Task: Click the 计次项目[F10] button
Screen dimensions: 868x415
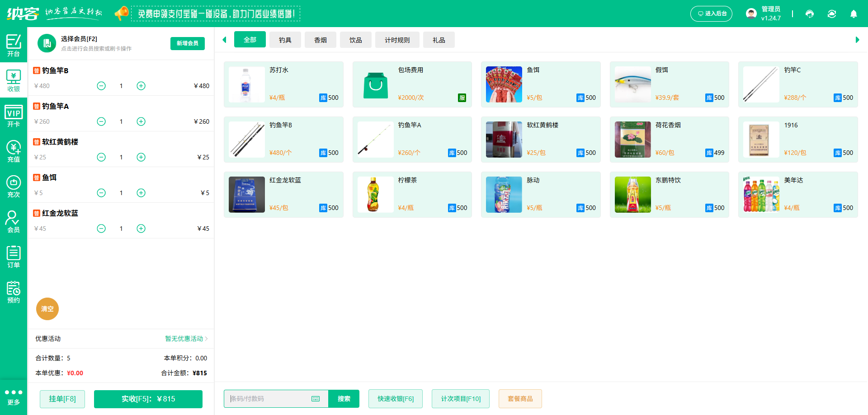Action: 461,399
